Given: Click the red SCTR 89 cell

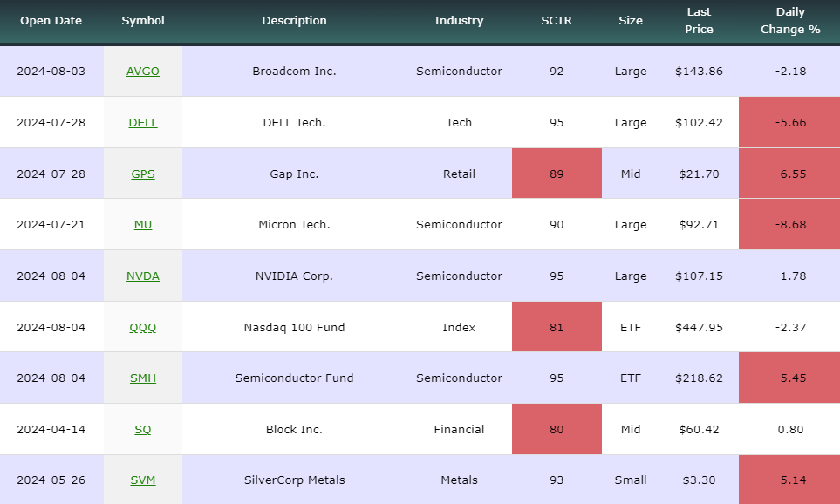Looking at the screenshot, I should [x=557, y=174].
